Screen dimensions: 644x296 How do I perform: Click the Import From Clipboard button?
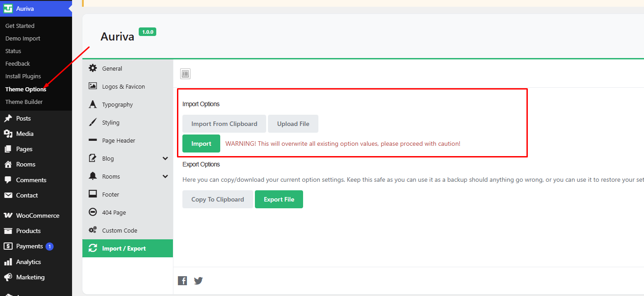pyautogui.click(x=224, y=124)
